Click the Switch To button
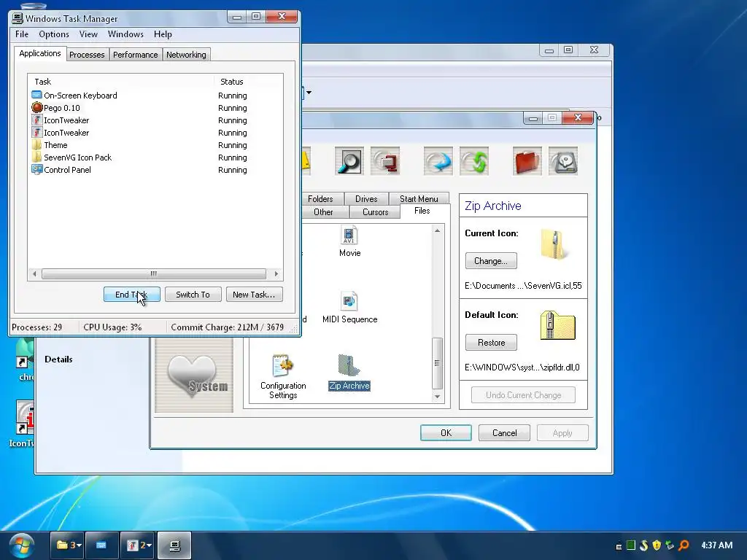This screenshot has height=560, width=747. click(x=193, y=295)
